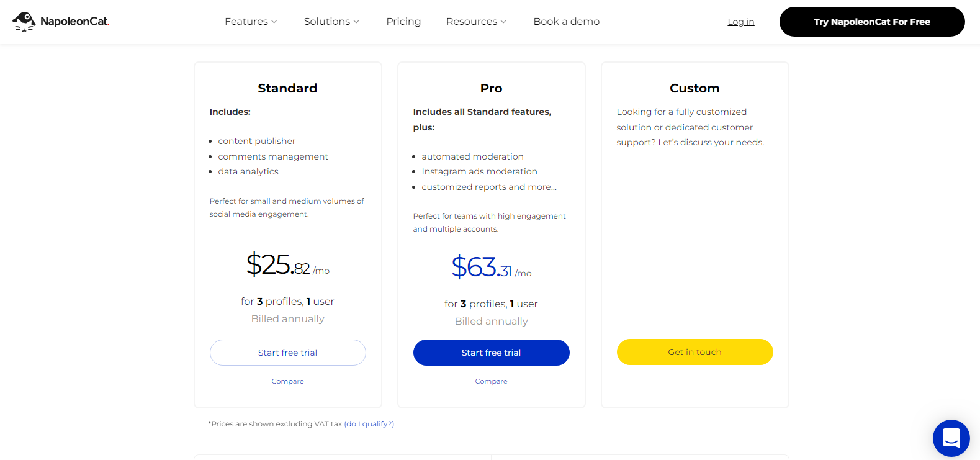Open the Solutions dropdown
This screenshot has height=460, width=980.
click(331, 21)
